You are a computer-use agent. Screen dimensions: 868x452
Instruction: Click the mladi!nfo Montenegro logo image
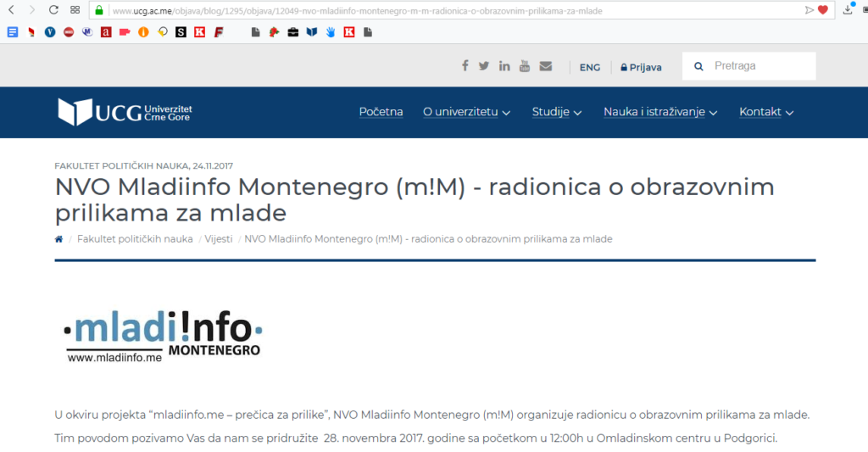[164, 336]
